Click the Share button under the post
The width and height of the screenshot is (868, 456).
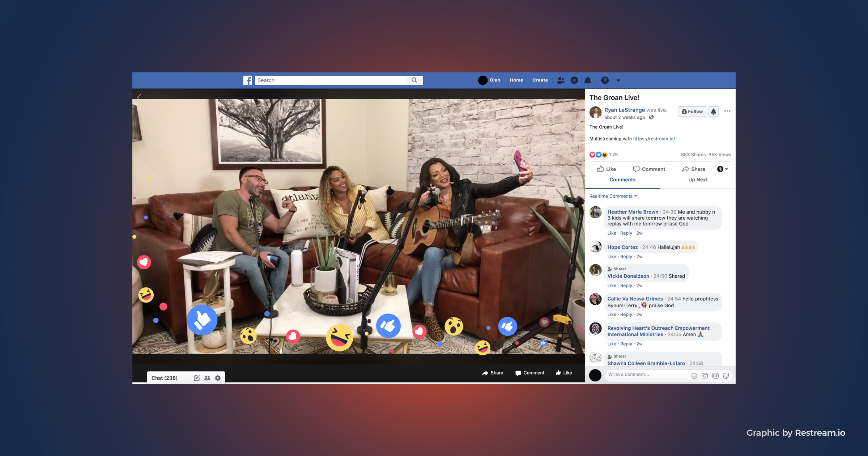point(694,169)
